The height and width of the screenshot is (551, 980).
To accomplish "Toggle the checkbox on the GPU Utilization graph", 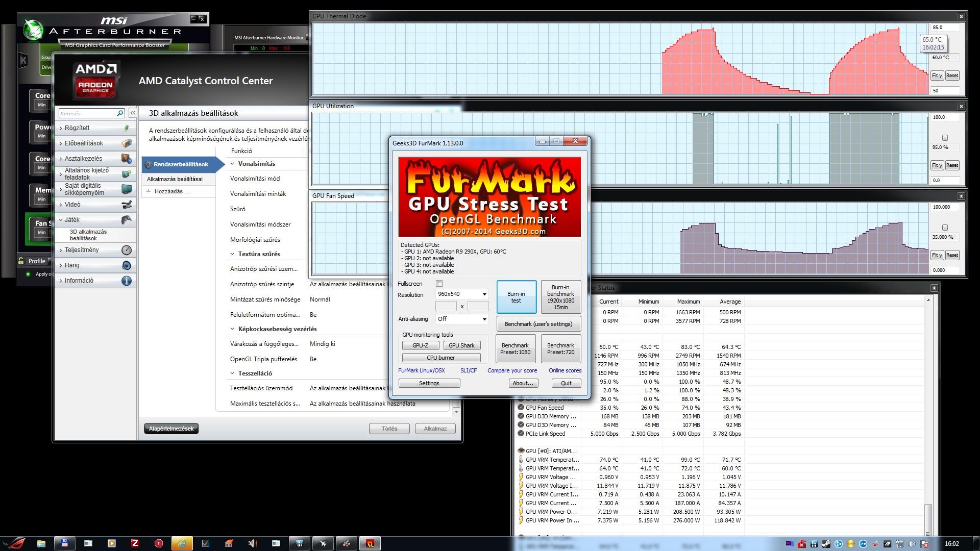I will tap(945, 138).
